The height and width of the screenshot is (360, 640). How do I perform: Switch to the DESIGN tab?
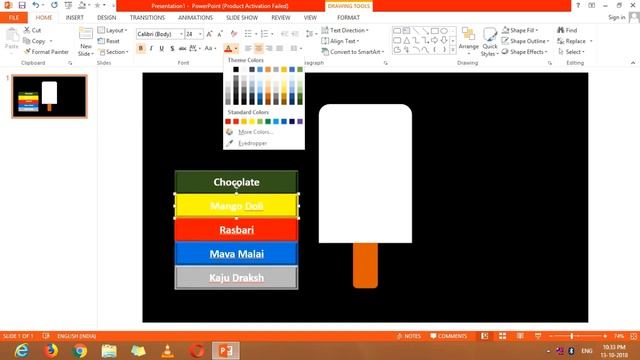[x=107, y=18]
